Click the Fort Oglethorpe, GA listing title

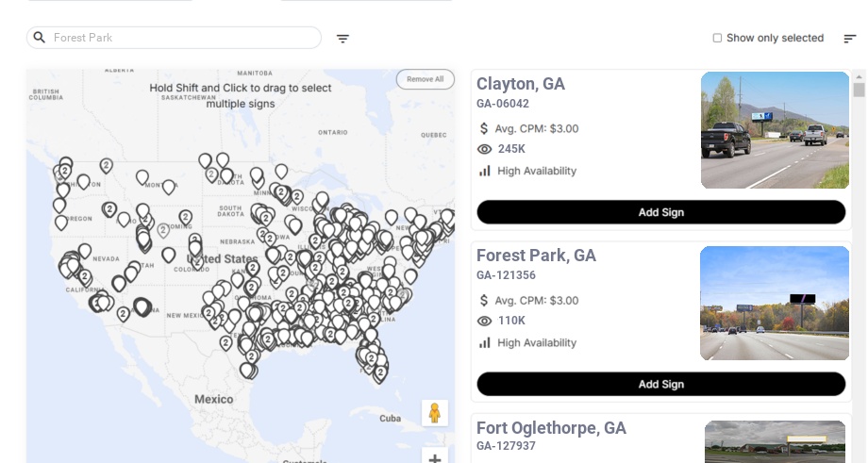[551, 428]
